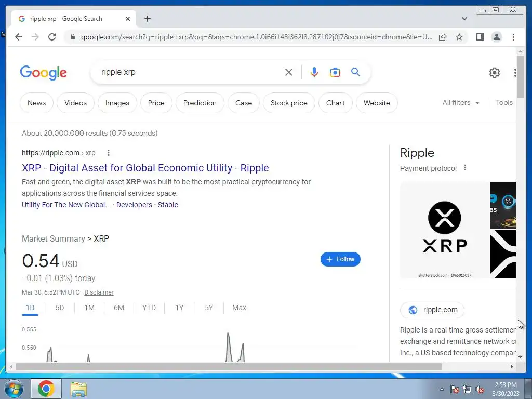Open more options beside Payment protocol

465,168
